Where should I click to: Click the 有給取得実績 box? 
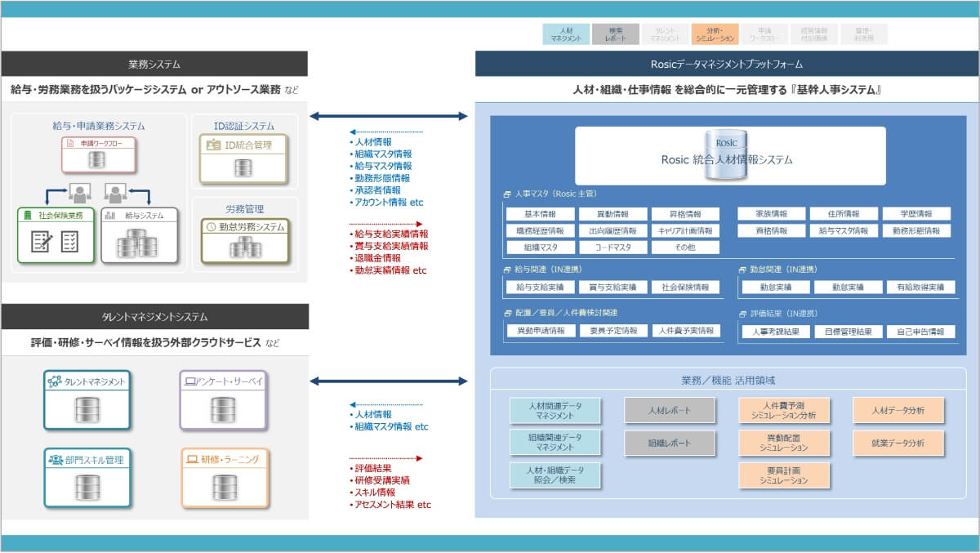click(921, 288)
